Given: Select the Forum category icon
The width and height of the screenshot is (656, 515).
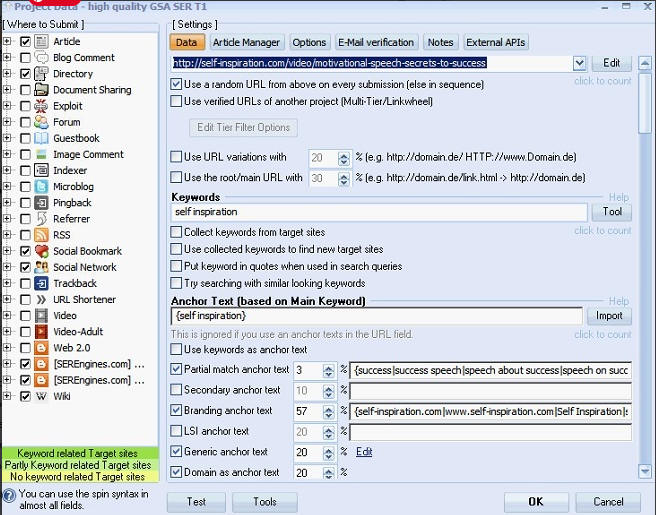Looking at the screenshot, I should 42,122.
